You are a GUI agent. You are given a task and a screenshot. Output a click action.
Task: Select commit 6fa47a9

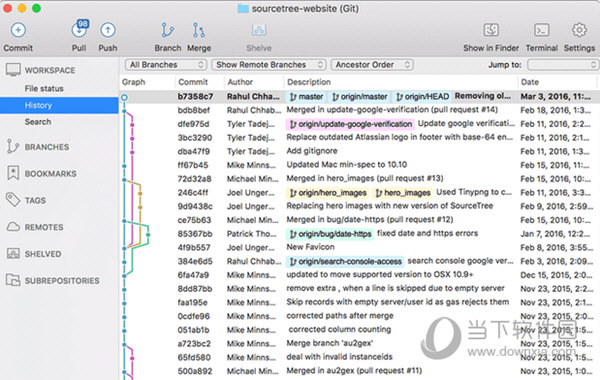coord(359,275)
